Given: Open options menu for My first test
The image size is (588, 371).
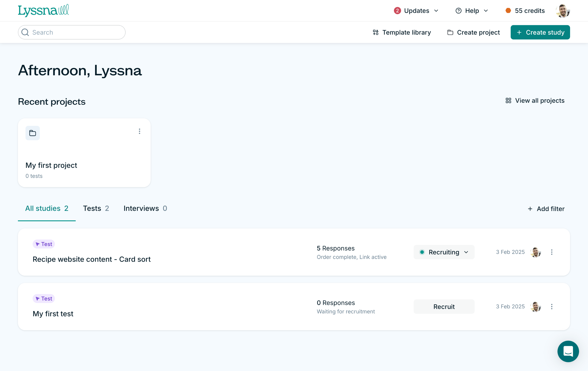Looking at the screenshot, I should coord(551,306).
